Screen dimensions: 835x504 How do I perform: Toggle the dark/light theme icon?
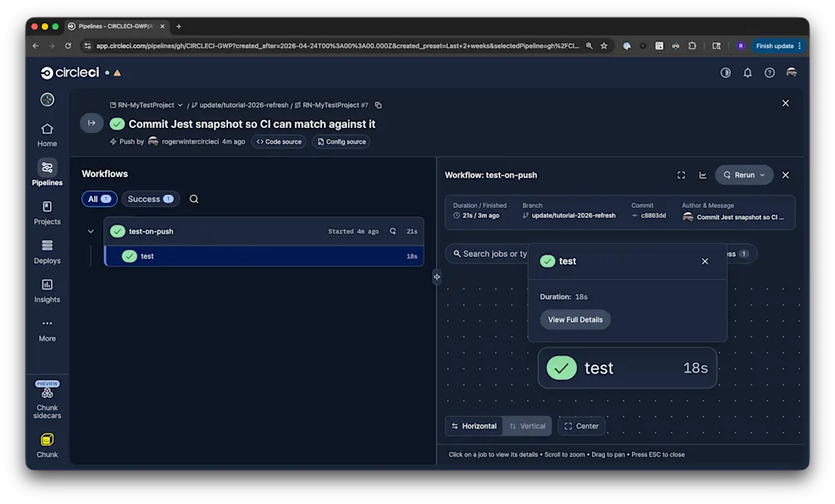click(725, 72)
